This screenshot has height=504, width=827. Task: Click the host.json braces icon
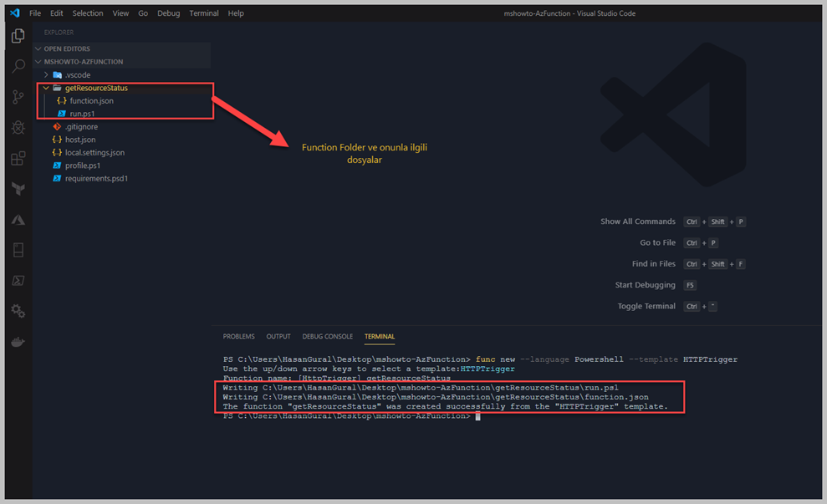(57, 140)
